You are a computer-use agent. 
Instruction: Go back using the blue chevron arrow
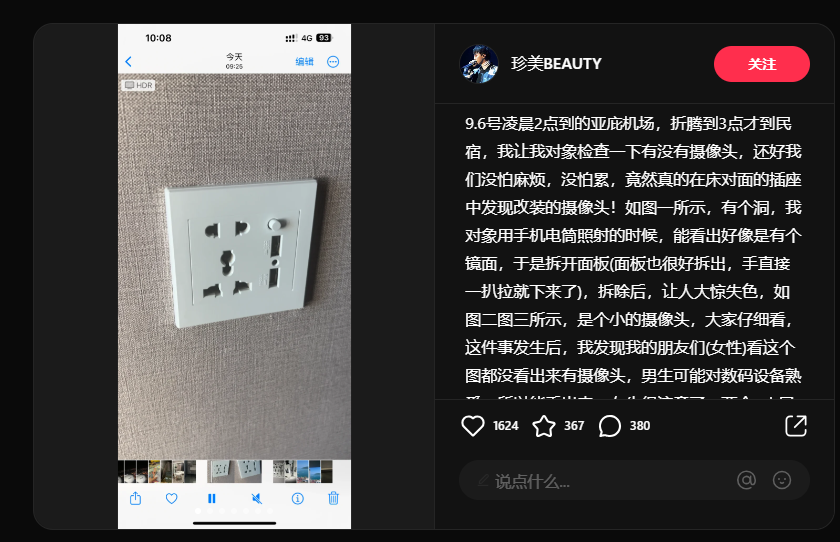[x=129, y=62]
